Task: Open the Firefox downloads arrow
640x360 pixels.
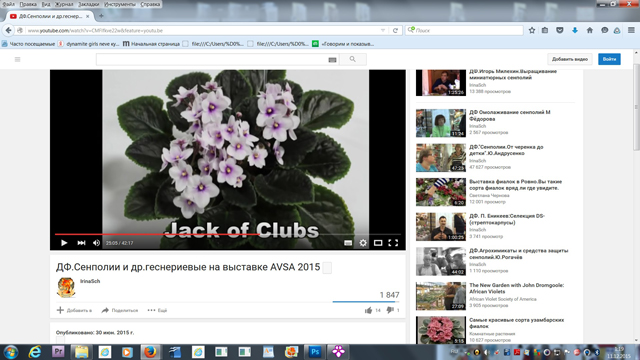Action: tap(575, 30)
